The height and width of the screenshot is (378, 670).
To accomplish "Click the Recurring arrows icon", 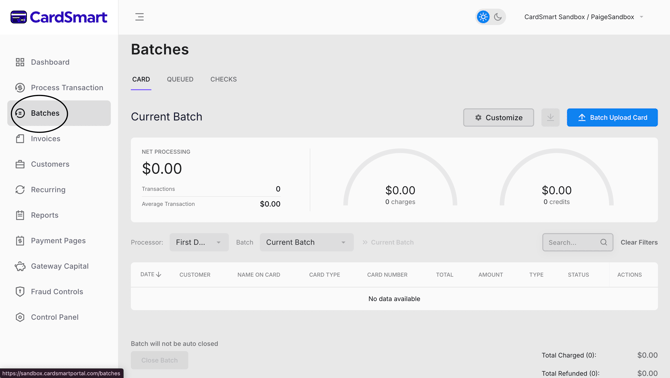I will pos(20,190).
